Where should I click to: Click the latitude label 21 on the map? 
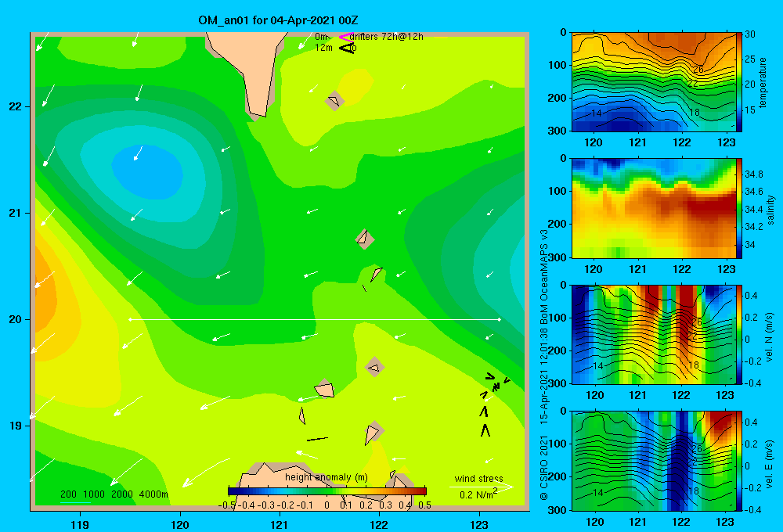pos(16,213)
